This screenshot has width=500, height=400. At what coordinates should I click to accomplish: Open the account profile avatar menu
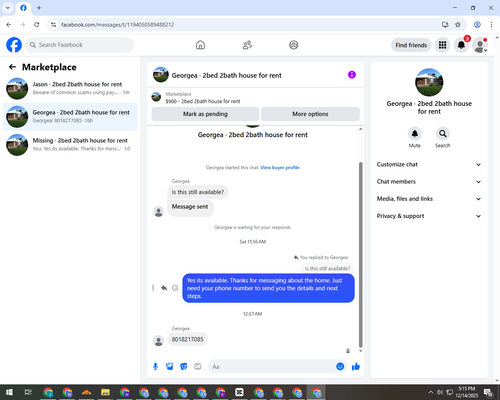click(x=480, y=45)
